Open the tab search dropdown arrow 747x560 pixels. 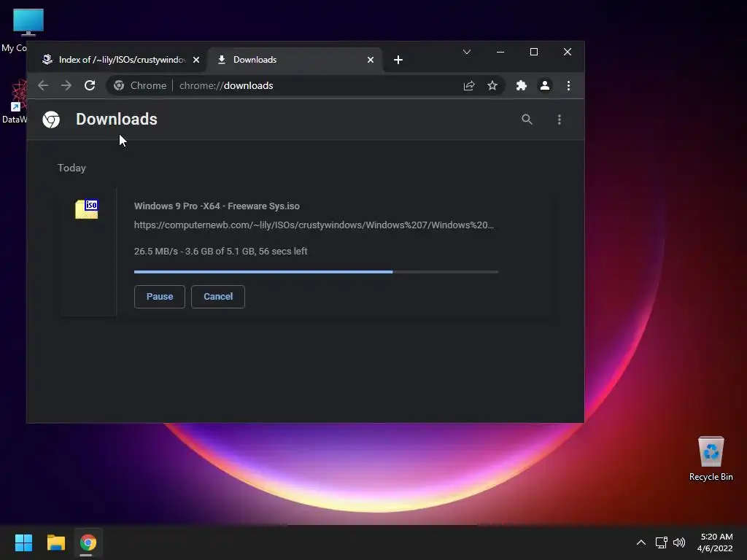tap(467, 52)
